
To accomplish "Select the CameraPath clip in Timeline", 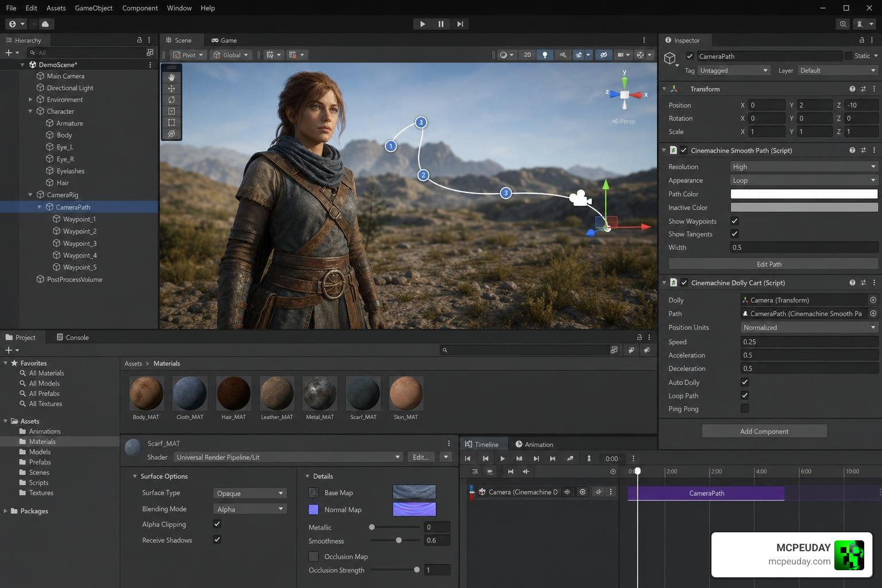I will (706, 493).
